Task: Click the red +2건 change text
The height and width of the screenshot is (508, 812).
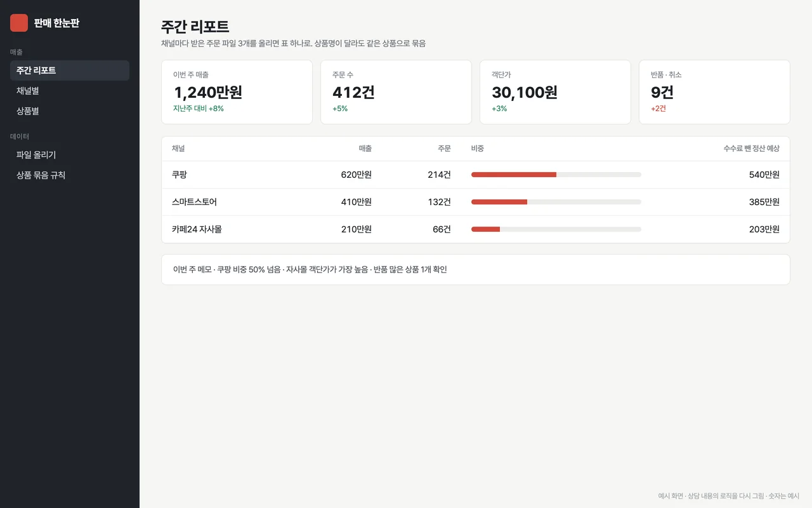Action: point(658,109)
